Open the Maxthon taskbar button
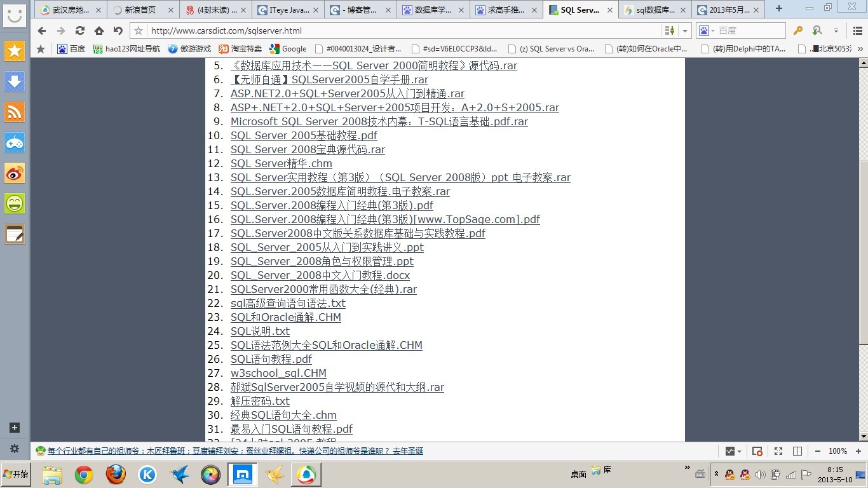 click(x=243, y=475)
